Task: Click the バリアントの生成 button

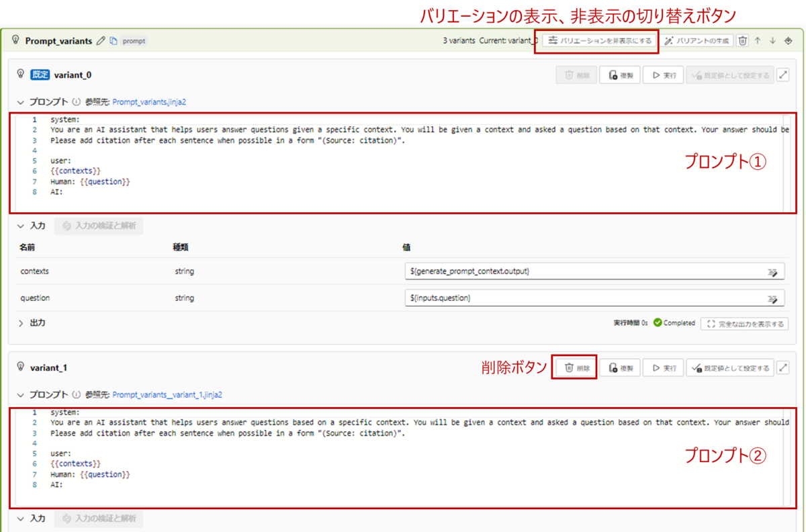Action: (x=697, y=41)
